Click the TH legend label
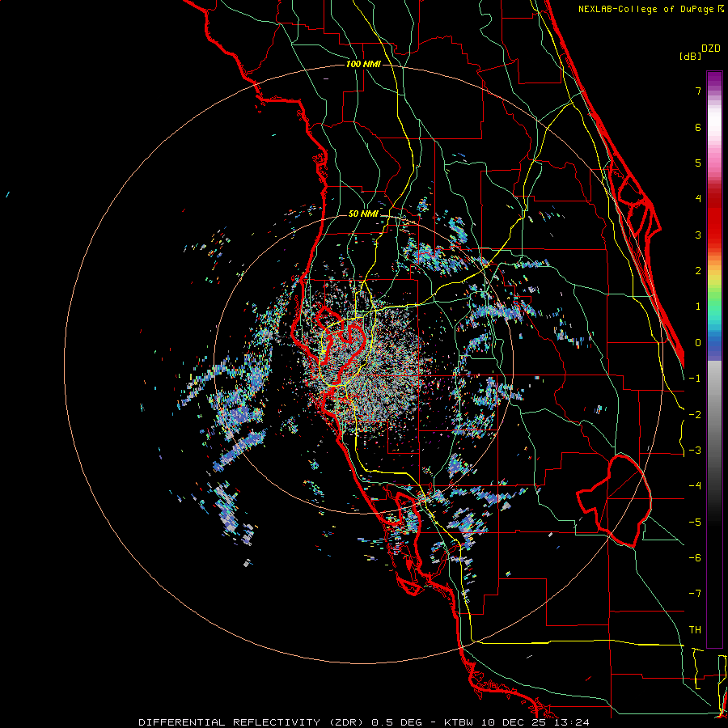The image size is (728, 728). pyautogui.click(x=695, y=630)
